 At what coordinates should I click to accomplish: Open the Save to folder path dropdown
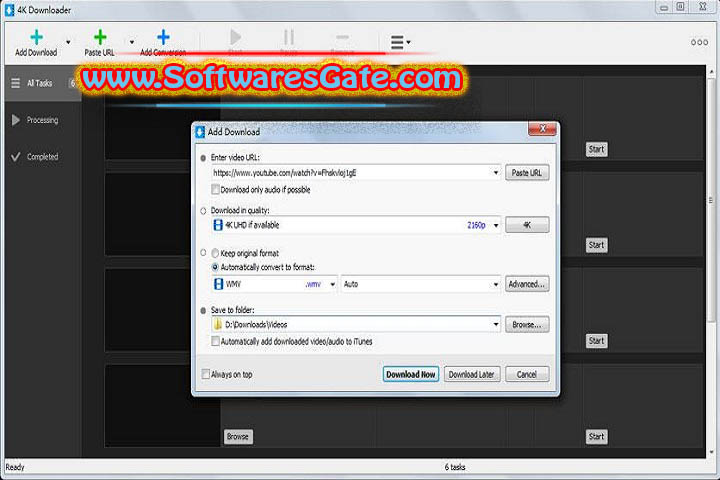pyautogui.click(x=496, y=324)
